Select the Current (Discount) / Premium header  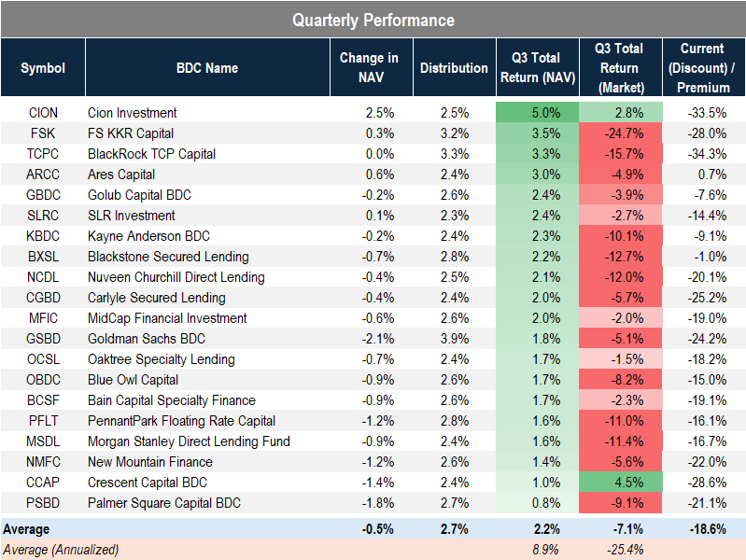[702, 67]
